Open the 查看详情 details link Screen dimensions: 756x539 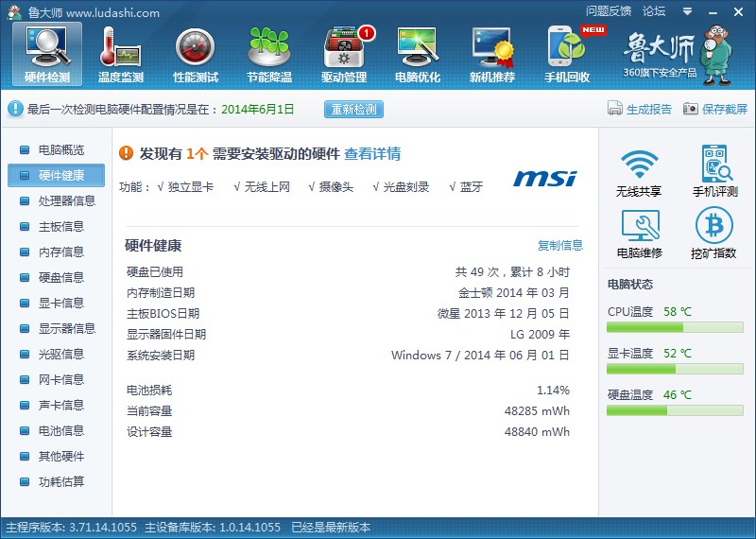point(372,153)
